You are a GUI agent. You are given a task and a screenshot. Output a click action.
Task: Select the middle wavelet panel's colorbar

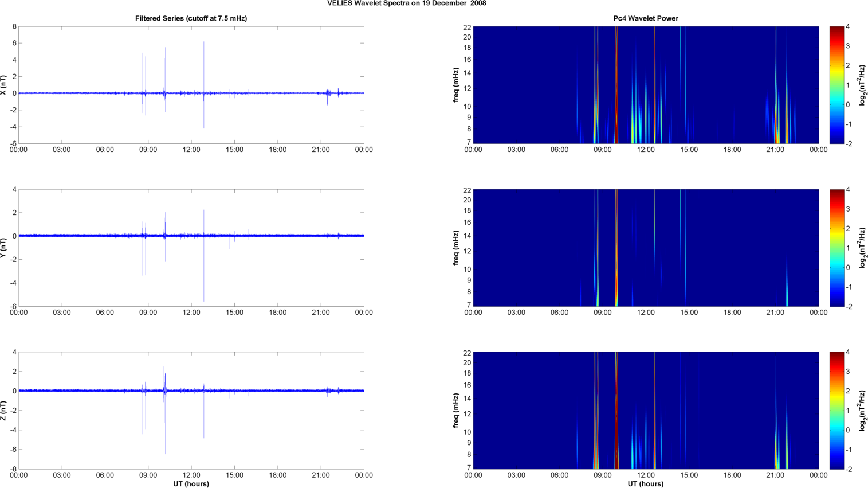836,248
